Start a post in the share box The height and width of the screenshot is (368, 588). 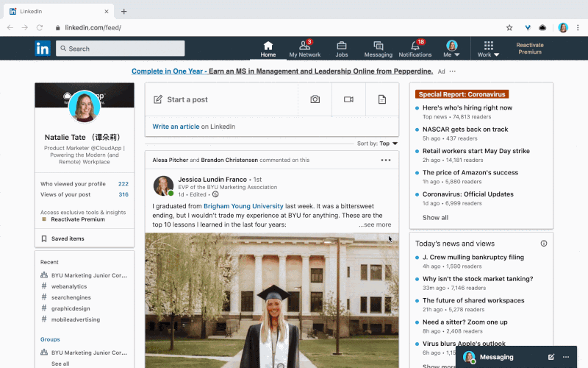tap(221, 99)
